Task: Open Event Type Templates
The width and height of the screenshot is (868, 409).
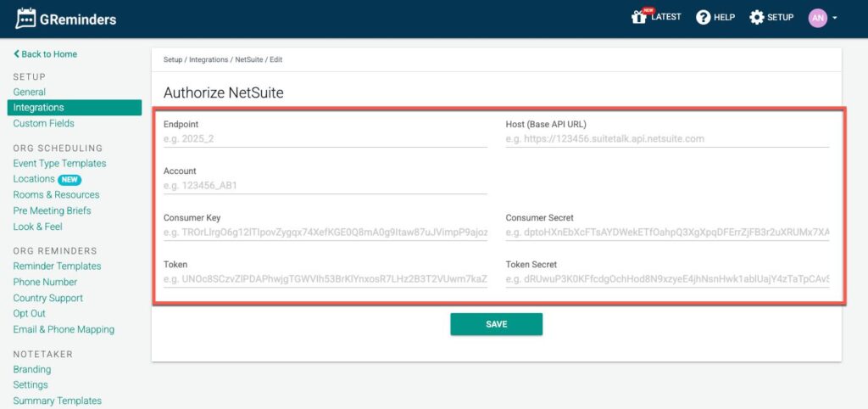Action: click(x=59, y=164)
